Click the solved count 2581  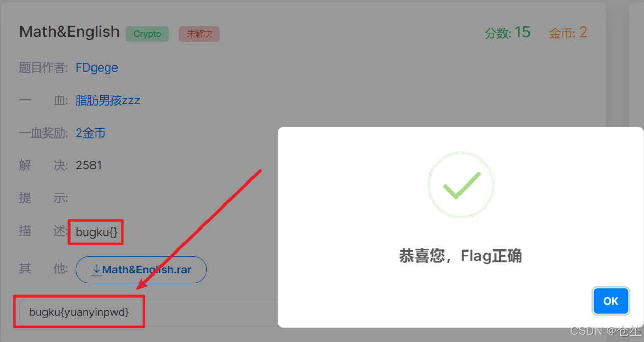click(89, 165)
